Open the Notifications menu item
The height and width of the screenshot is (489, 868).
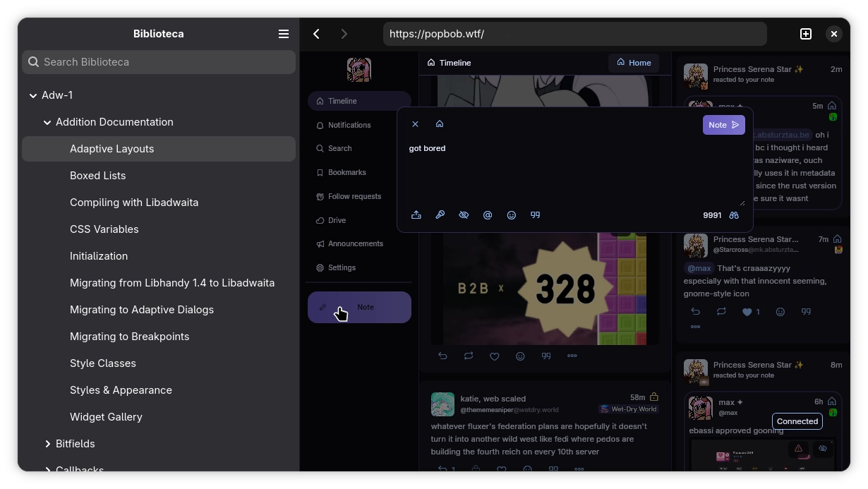click(349, 125)
